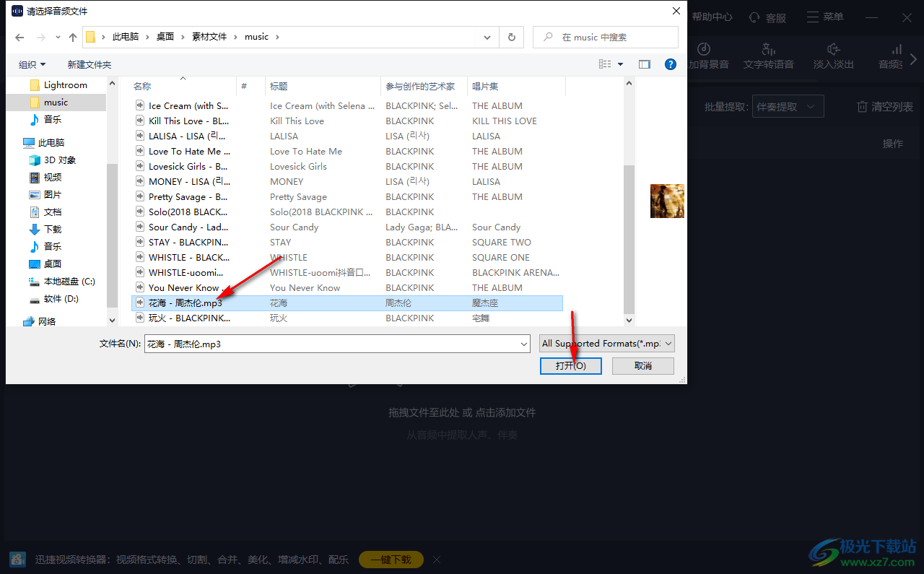The width and height of the screenshot is (924, 574).
Task: Select the music folder in sidebar
Action: 56,103
